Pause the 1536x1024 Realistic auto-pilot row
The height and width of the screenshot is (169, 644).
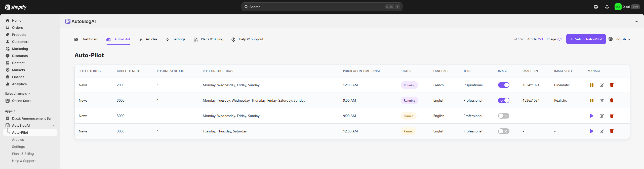point(592,100)
